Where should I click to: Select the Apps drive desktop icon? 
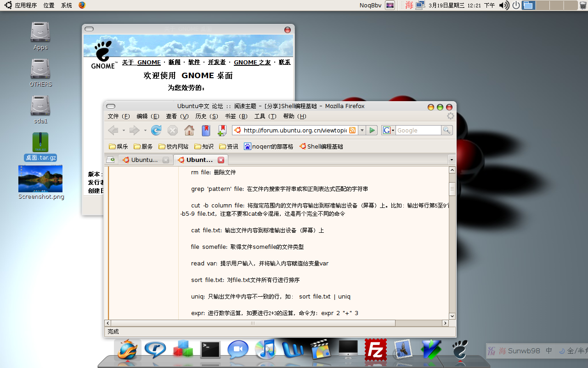[x=40, y=36]
